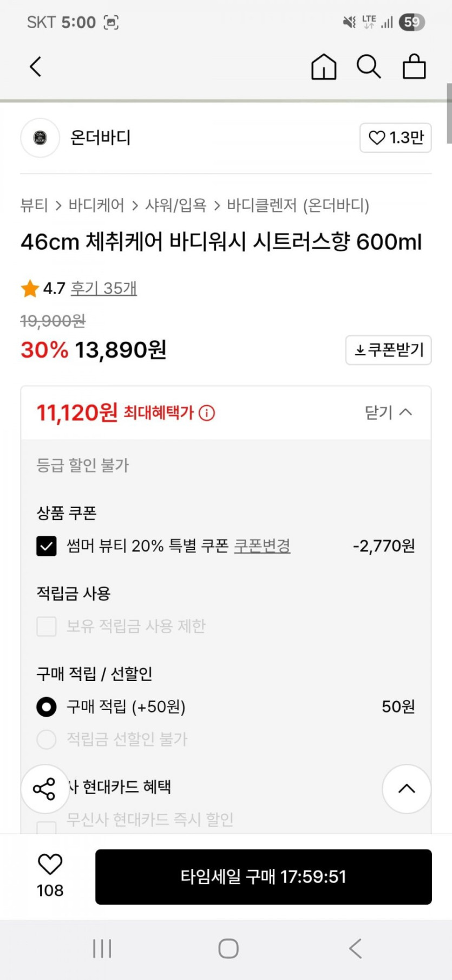Open the 온더바디 brand logo
The width and height of the screenshot is (452, 980).
tap(40, 138)
